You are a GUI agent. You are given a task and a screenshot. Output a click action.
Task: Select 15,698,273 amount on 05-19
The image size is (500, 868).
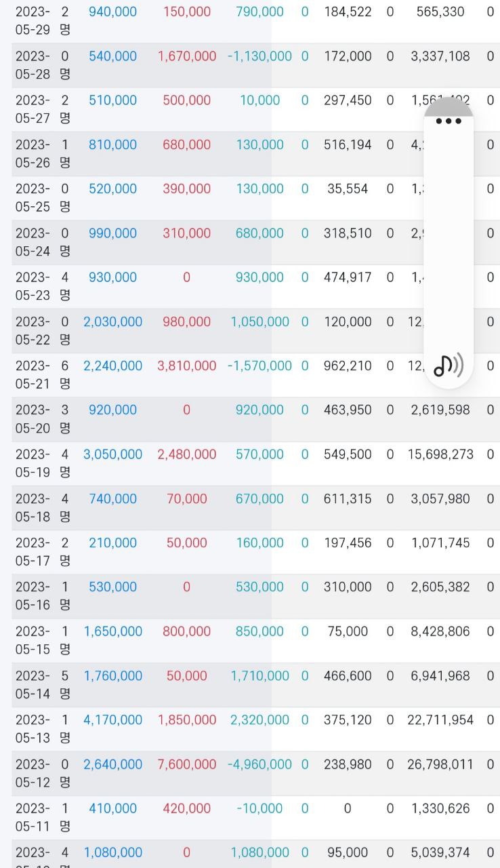(x=440, y=454)
